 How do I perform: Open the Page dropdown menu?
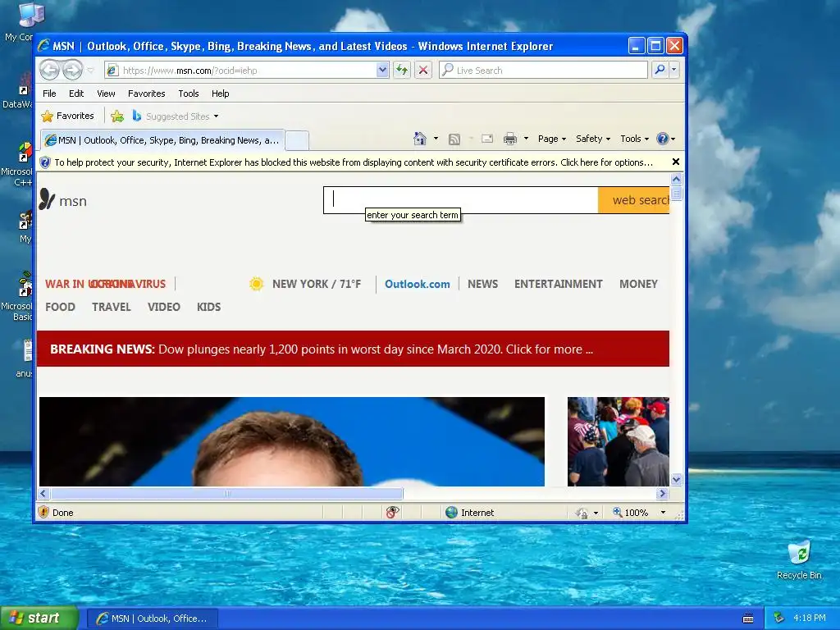[552, 139]
